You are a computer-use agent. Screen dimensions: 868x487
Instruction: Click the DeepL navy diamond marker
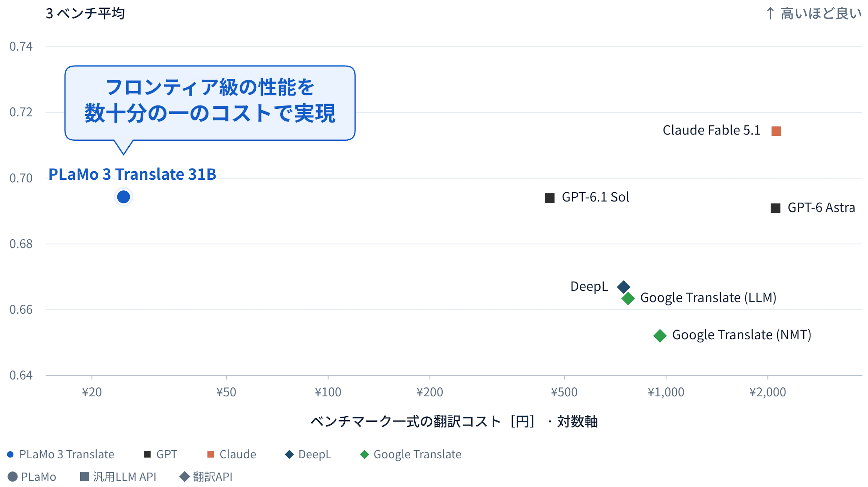click(x=623, y=287)
